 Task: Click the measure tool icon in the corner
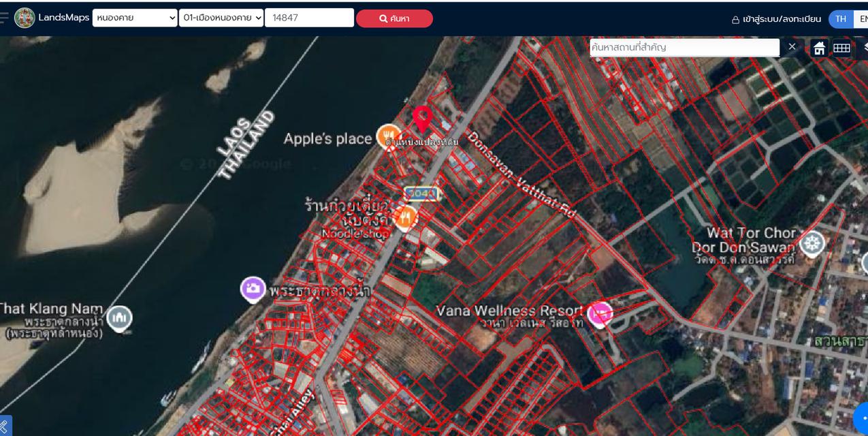pos(5,426)
